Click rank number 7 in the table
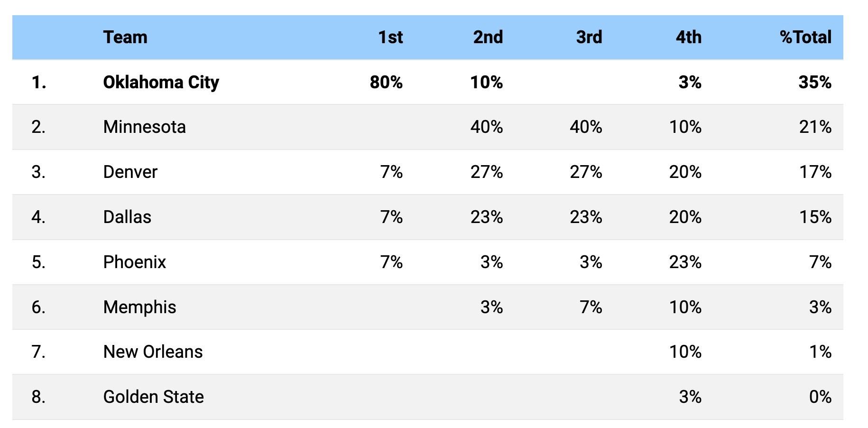Image resolution: width=868 pixels, height=428 pixels. tap(38, 352)
